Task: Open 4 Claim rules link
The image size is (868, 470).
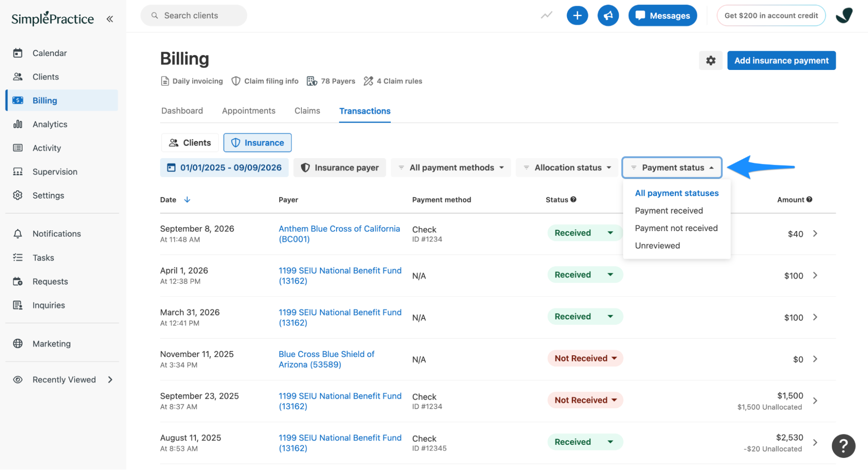Action: point(393,81)
